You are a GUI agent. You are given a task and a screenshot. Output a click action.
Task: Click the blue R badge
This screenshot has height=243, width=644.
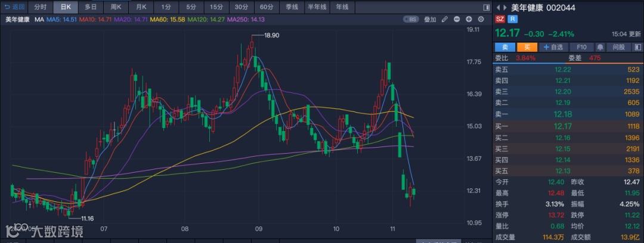tap(512, 19)
